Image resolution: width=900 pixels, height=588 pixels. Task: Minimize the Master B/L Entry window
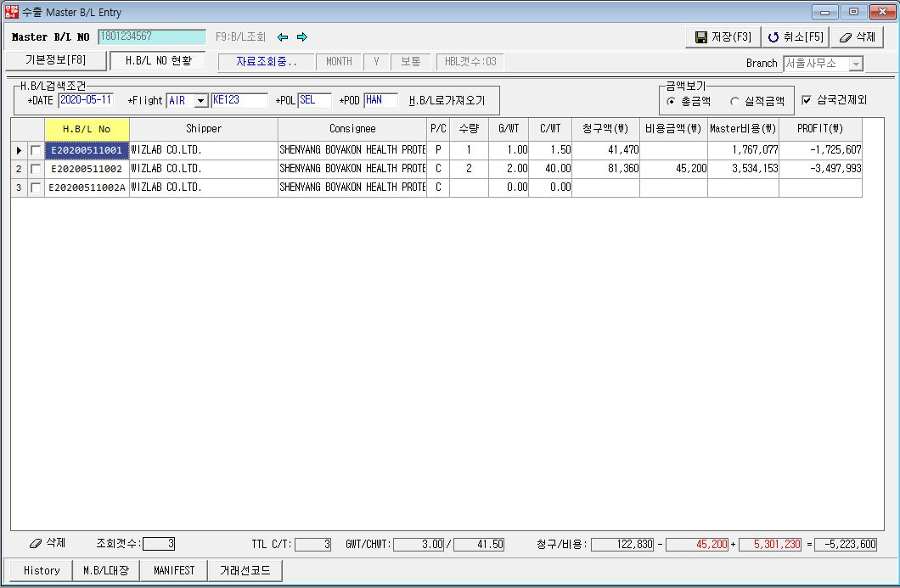pos(824,12)
